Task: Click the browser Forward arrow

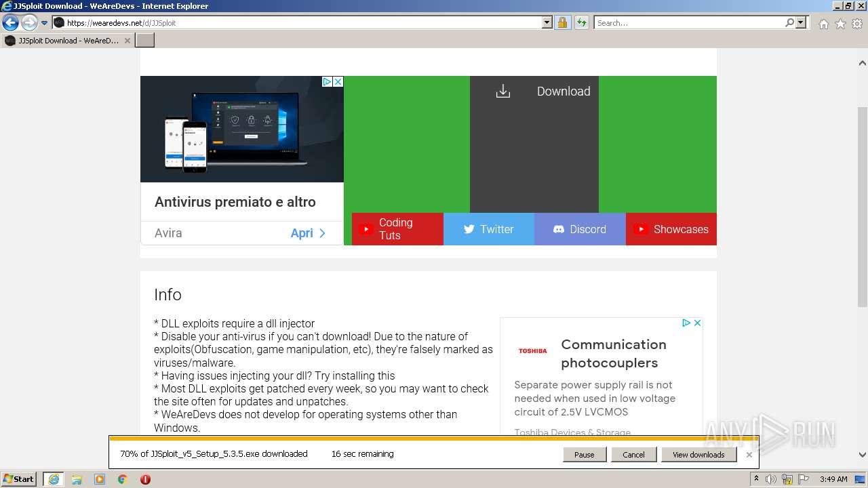Action: click(x=28, y=23)
